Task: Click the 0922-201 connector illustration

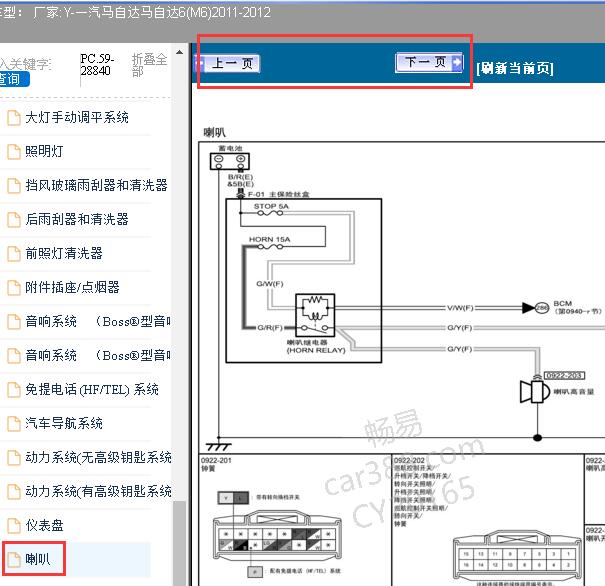Action: click(277, 535)
